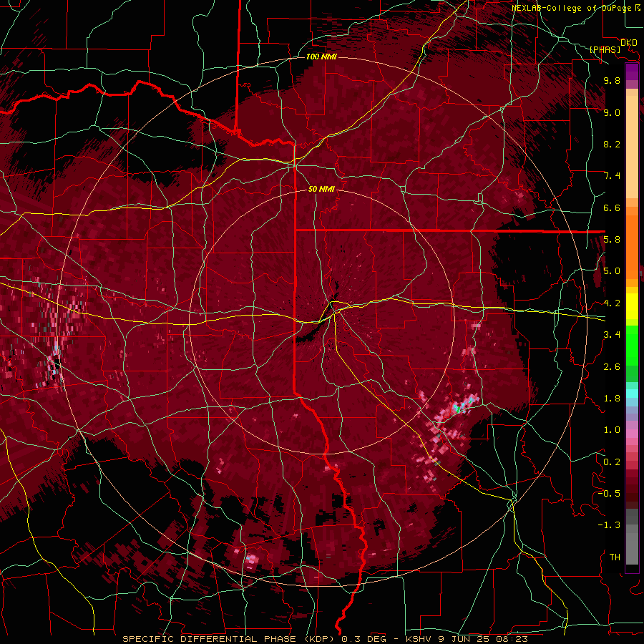Image resolution: width=644 pixels, height=644 pixels.
Task: Click the 7.4 value on the scale
Action: [x=612, y=176]
